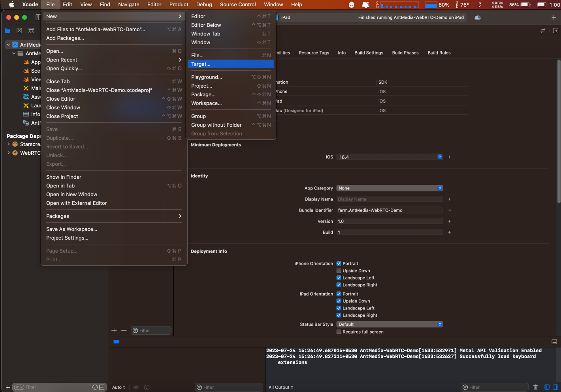
Task: Show the console pane icon
Action: [555, 387]
